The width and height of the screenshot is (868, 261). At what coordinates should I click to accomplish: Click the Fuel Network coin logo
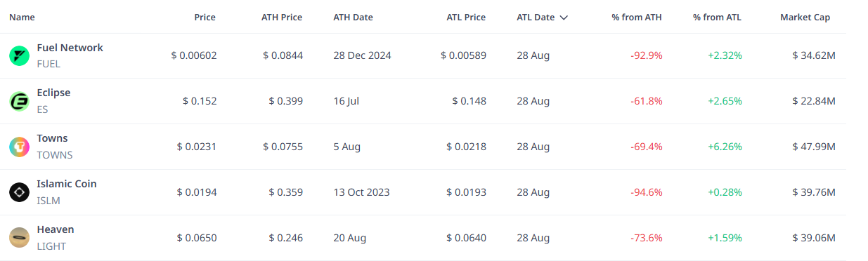point(19,56)
